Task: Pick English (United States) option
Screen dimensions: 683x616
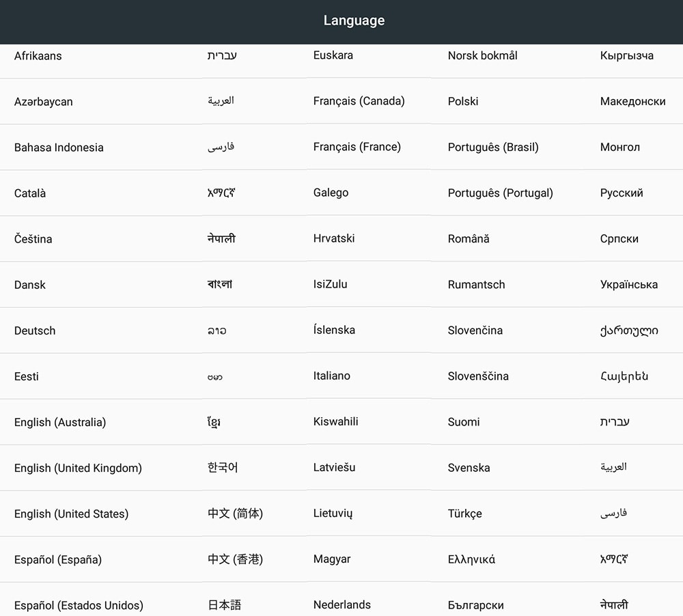Action: pyautogui.click(x=71, y=514)
